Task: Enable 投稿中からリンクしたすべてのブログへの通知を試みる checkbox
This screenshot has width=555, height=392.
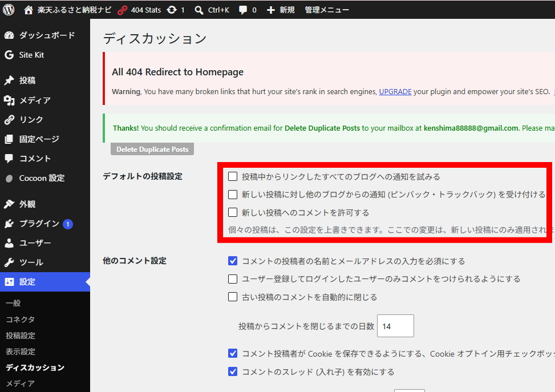Action: click(233, 176)
